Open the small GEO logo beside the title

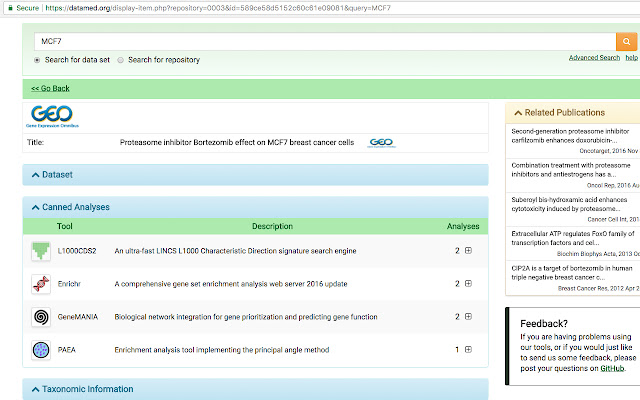point(381,142)
